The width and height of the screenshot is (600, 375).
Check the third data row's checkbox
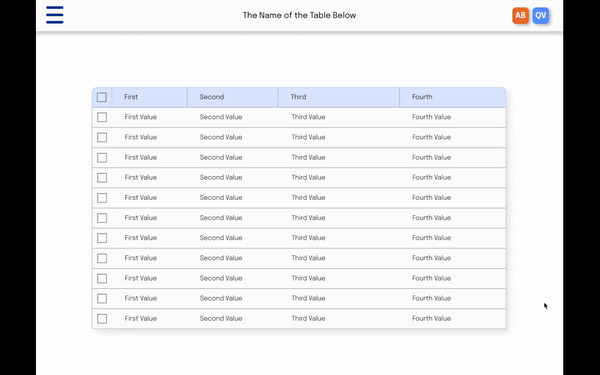point(102,158)
